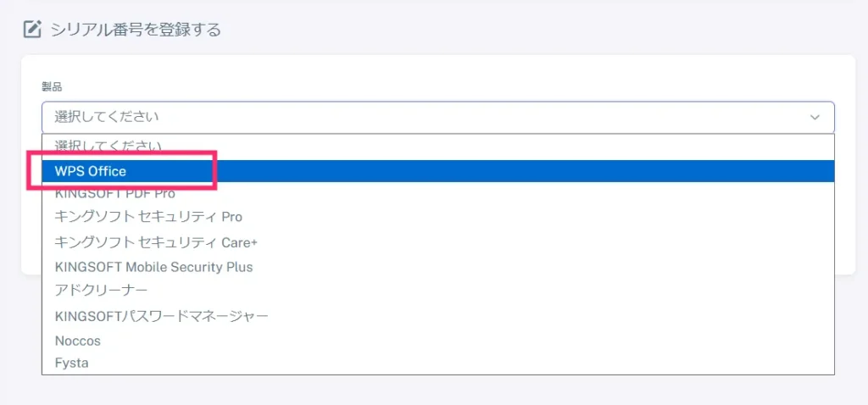Click the red highlight box around WPS Office
Image resolution: width=868 pixels, height=405 pixels.
click(x=121, y=171)
